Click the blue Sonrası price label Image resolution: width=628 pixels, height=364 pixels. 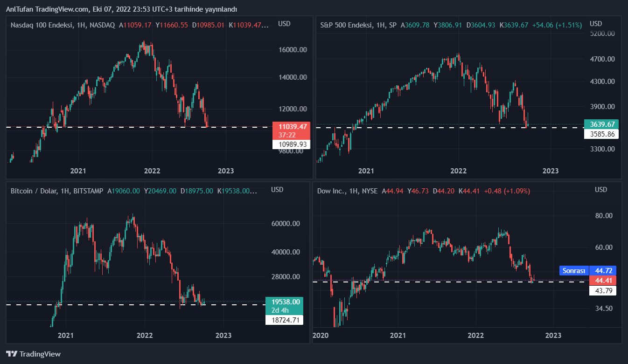coord(574,271)
